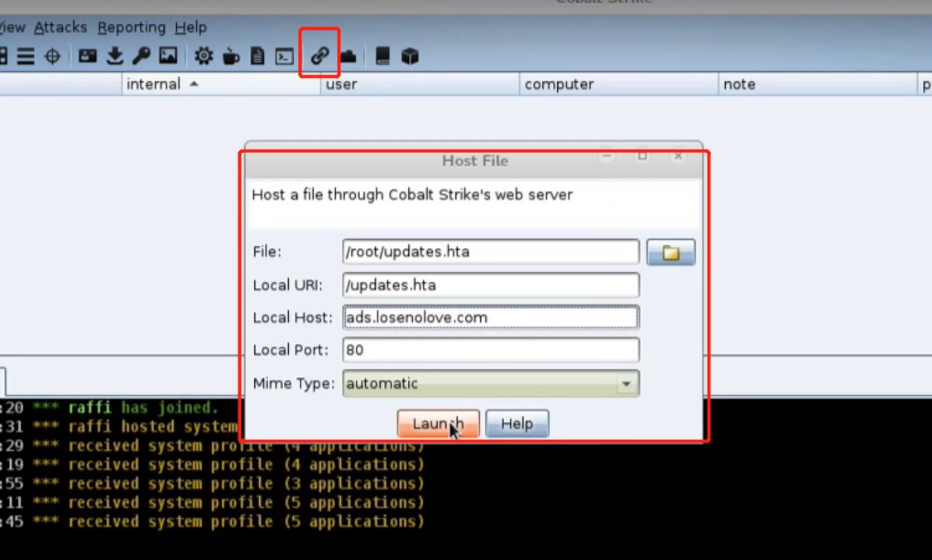Open the credentials card icon

pos(88,56)
